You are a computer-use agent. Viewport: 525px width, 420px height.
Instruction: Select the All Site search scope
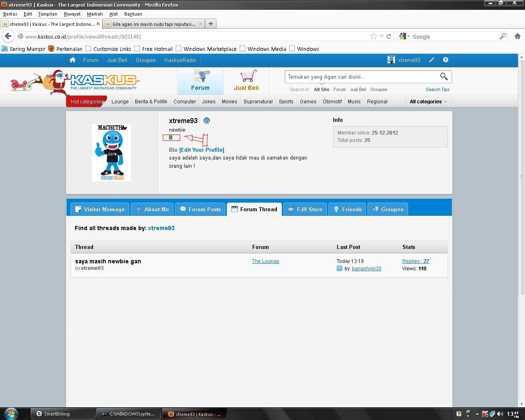pos(322,89)
